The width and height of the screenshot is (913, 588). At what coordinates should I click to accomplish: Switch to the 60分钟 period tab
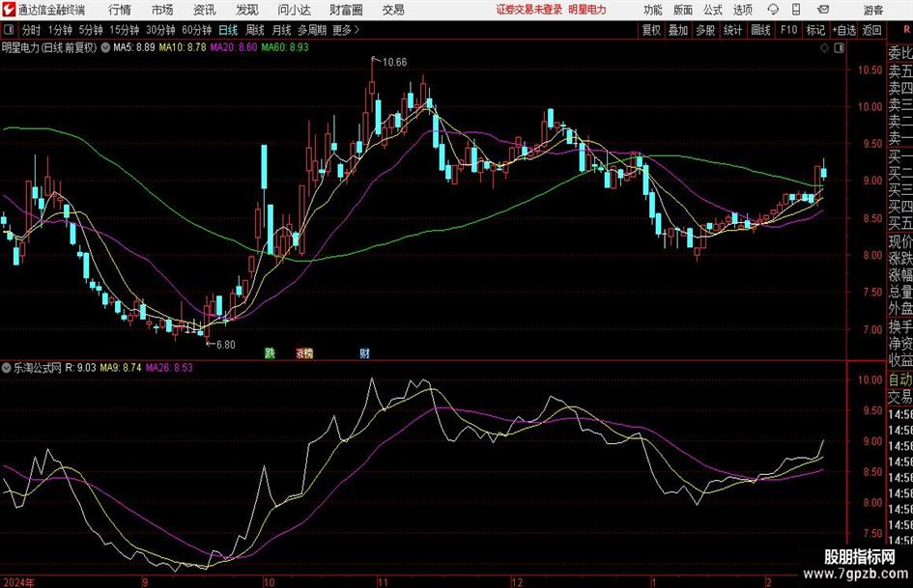coord(196,30)
